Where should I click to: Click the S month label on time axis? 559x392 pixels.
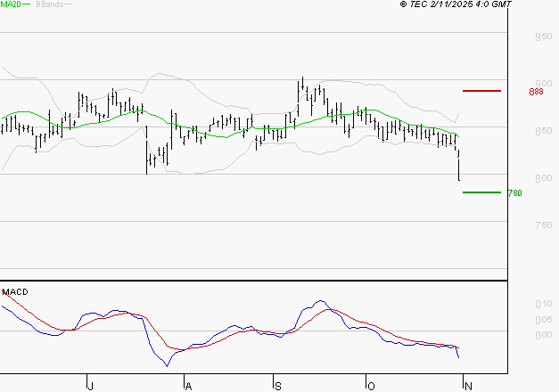(x=278, y=386)
